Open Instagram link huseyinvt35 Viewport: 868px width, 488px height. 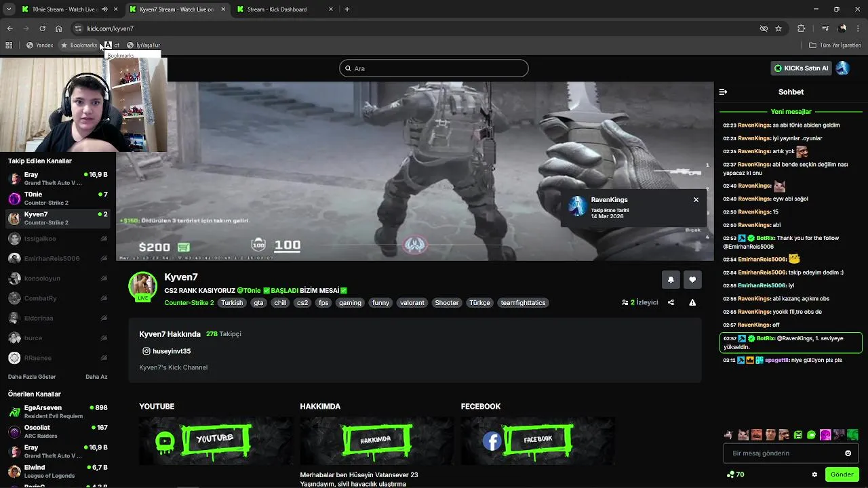(166, 351)
